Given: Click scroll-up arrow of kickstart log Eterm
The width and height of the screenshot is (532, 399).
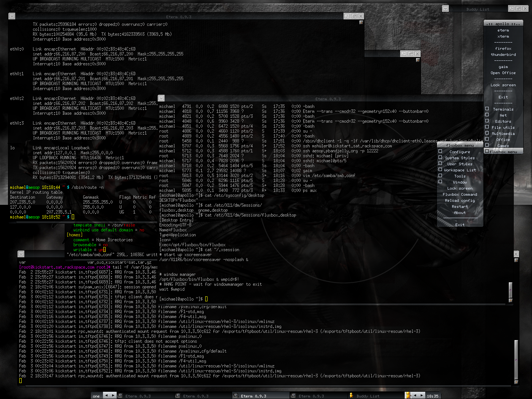Looking at the screenshot, I should coord(516,260).
